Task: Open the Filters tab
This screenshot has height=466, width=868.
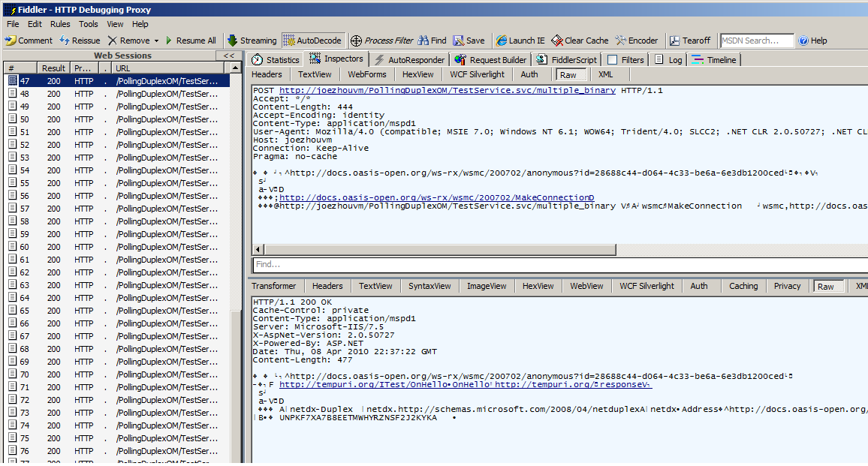Action: (625, 60)
